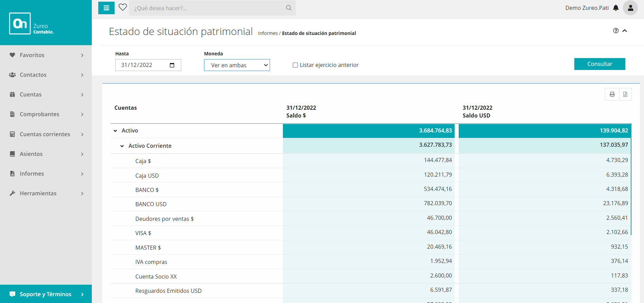The image size is (644, 303).
Task: Open Soporte y Términos link
Action: click(x=46, y=294)
